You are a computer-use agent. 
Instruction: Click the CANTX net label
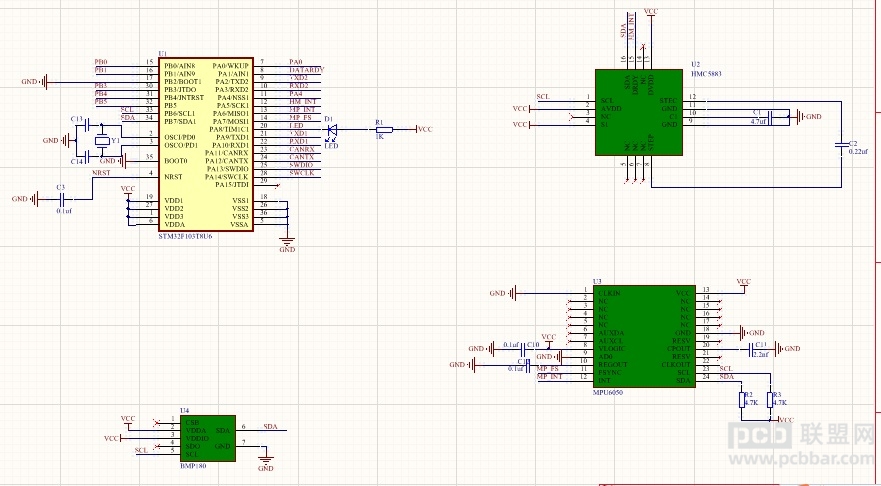[x=302, y=157]
